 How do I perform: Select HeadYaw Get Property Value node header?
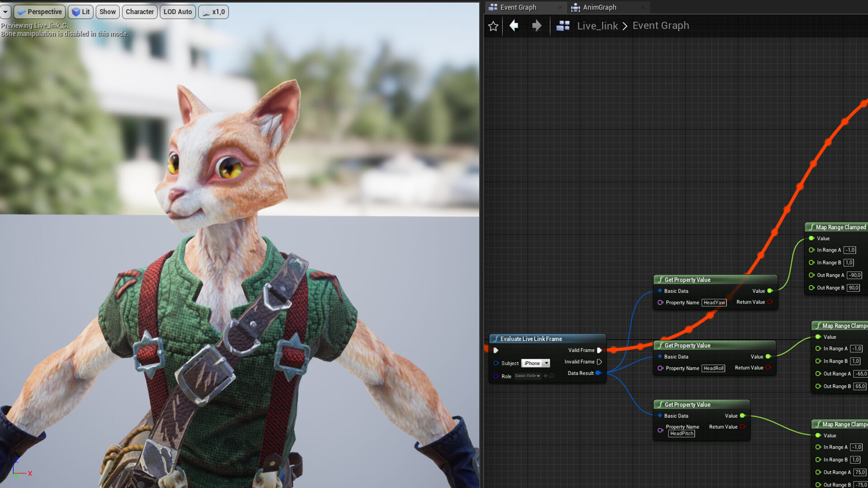pos(715,280)
